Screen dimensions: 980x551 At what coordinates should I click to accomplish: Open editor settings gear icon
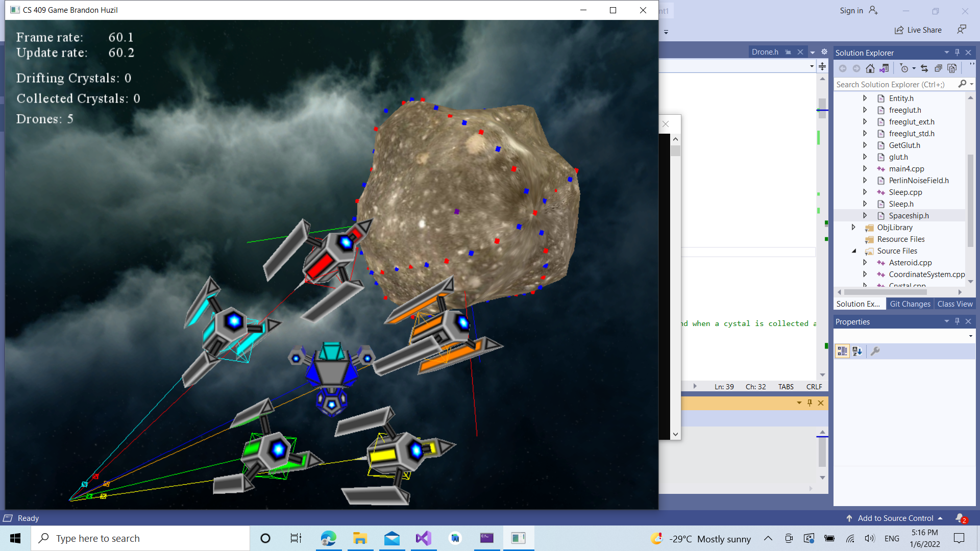[x=824, y=52]
